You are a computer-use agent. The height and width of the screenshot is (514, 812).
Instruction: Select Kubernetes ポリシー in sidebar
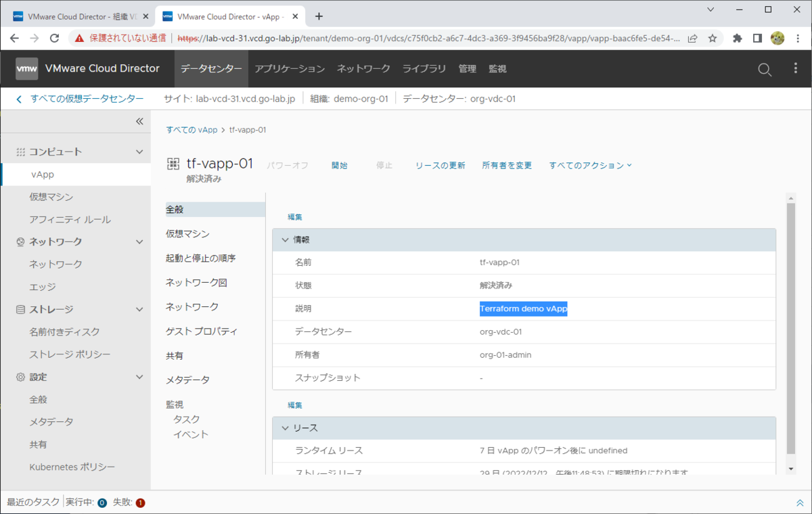coord(72,467)
